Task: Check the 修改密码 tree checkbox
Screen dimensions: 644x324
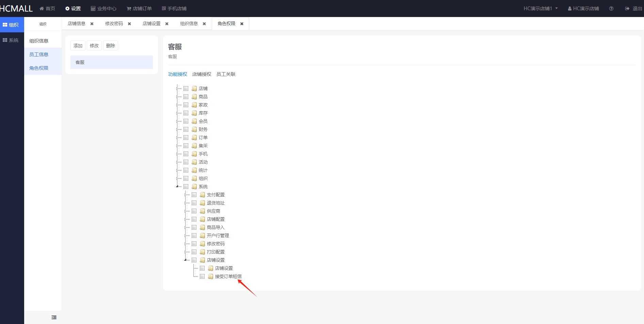Action: pyautogui.click(x=194, y=244)
